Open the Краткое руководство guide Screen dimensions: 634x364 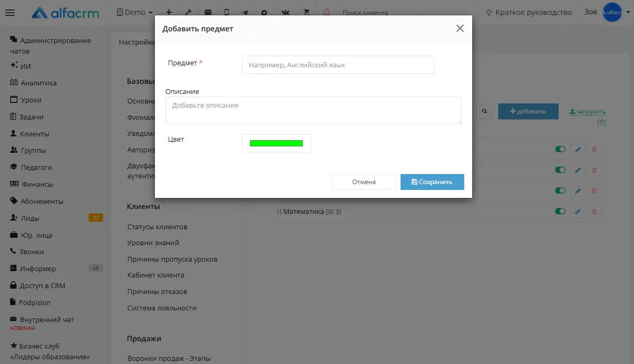pyautogui.click(x=529, y=13)
